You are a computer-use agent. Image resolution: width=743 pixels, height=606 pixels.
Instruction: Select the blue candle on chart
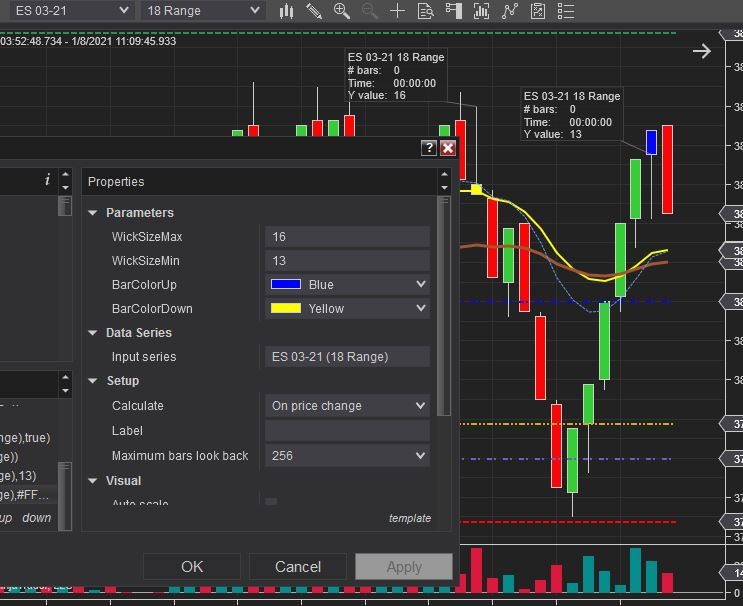coord(652,142)
